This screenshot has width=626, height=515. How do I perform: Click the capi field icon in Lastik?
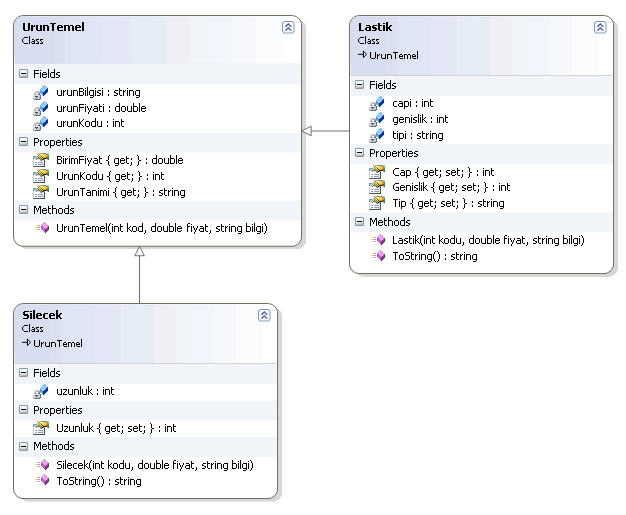(x=377, y=103)
